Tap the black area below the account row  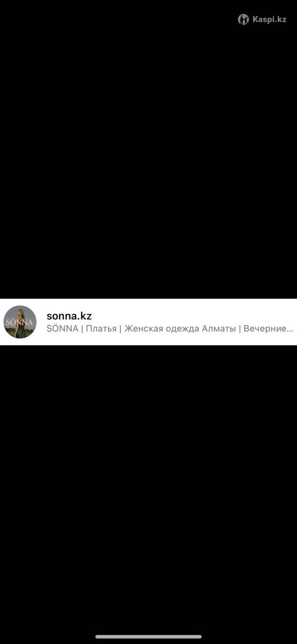(148, 488)
